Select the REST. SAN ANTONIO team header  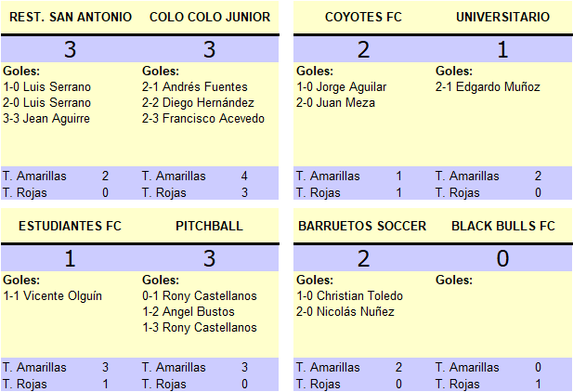[x=71, y=17]
